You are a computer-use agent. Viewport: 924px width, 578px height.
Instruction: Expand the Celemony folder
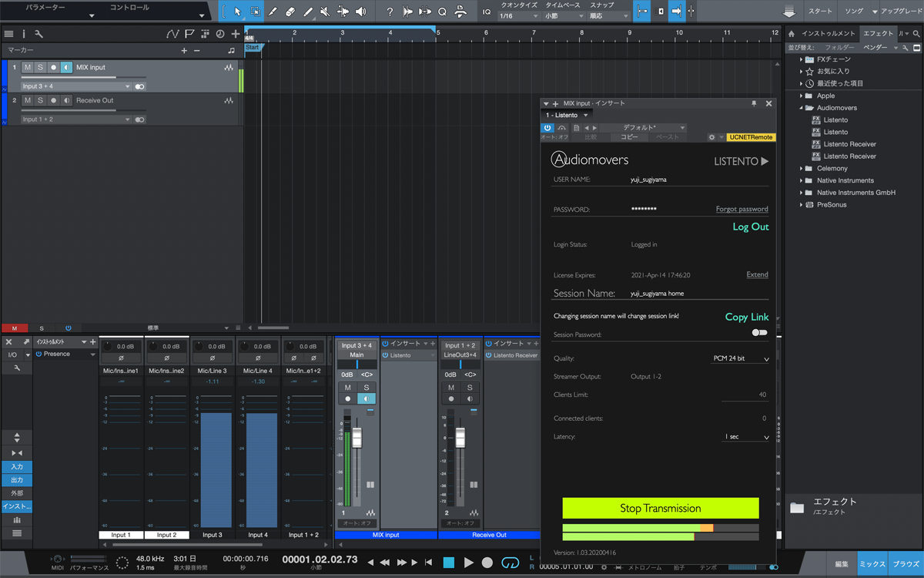coord(802,168)
